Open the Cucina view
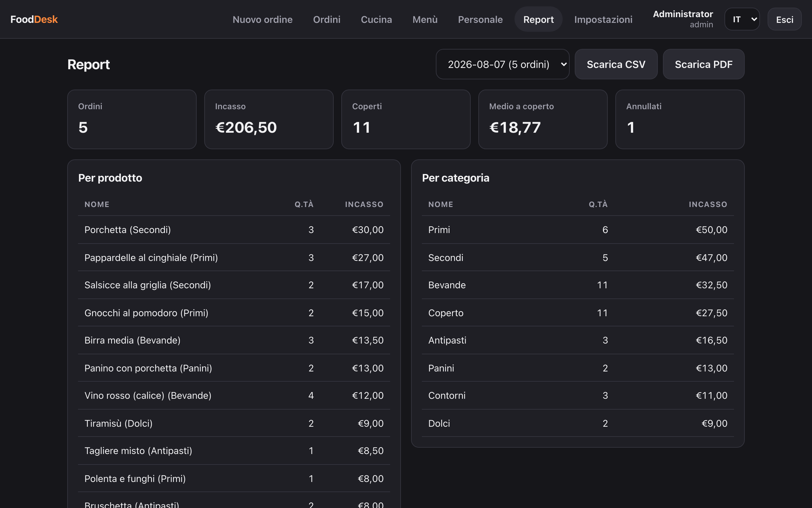 (376, 19)
